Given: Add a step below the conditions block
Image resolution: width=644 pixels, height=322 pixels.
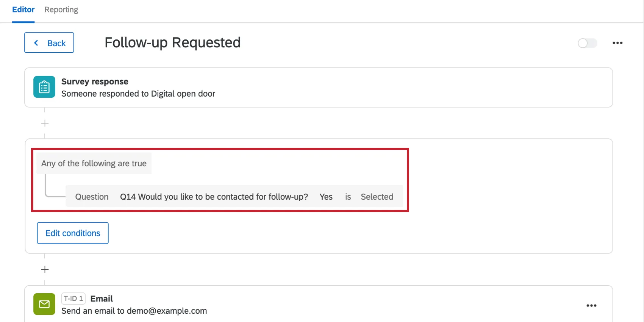Looking at the screenshot, I should point(44,269).
